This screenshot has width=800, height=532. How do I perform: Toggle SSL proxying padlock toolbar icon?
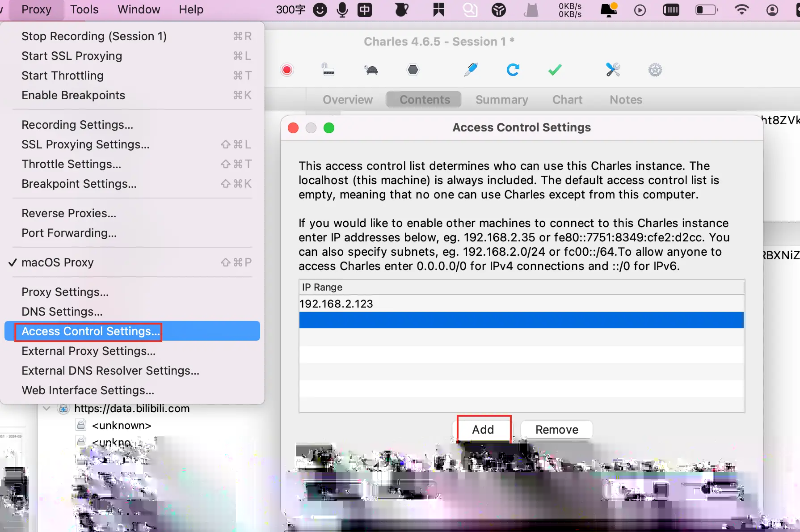point(328,70)
